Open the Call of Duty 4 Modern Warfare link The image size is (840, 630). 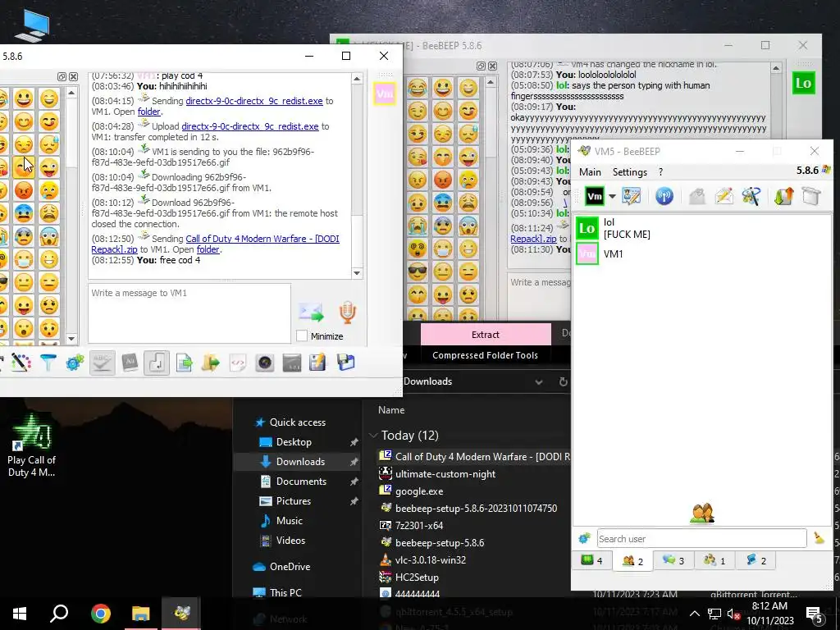(x=262, y=239)
